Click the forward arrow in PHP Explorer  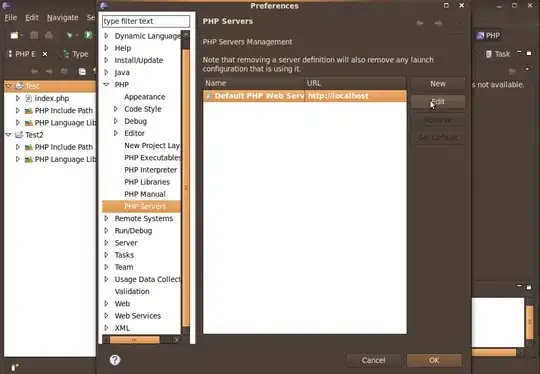(x=49, y=71)
